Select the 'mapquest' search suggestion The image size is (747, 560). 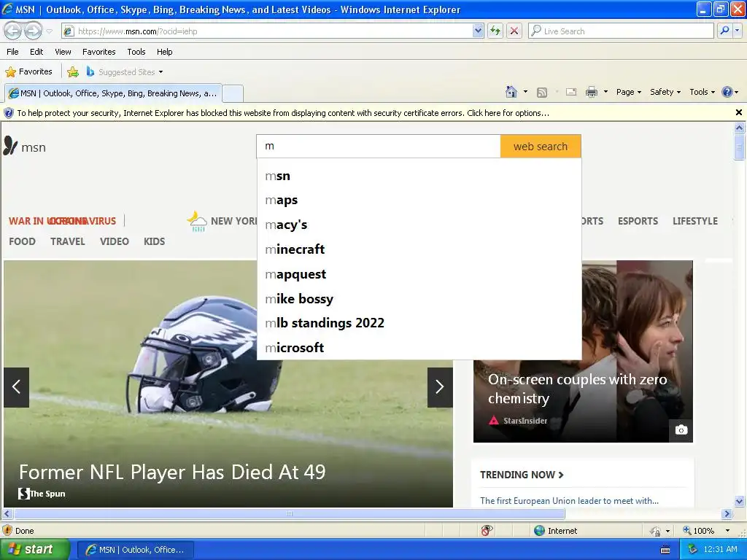[419, 274]
